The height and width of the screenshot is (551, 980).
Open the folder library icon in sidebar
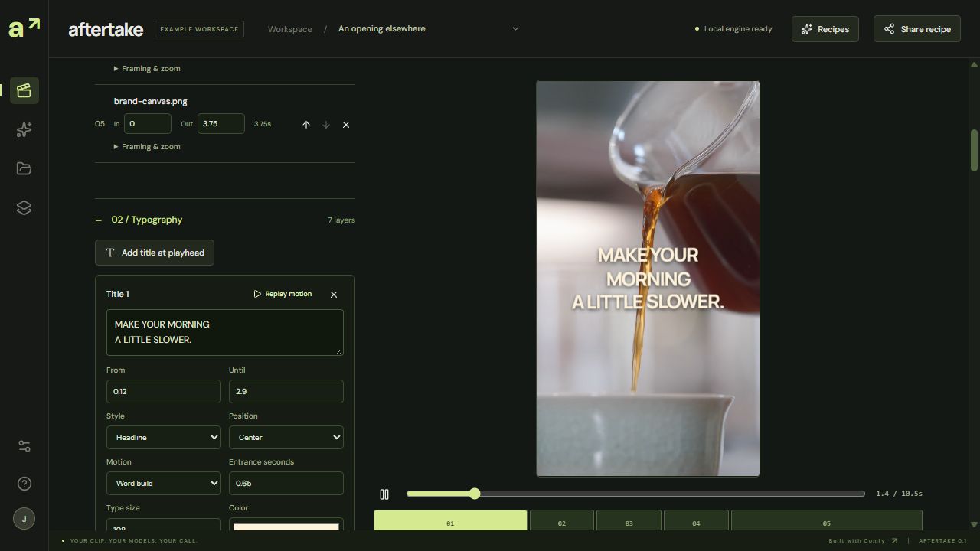(24, 168)
